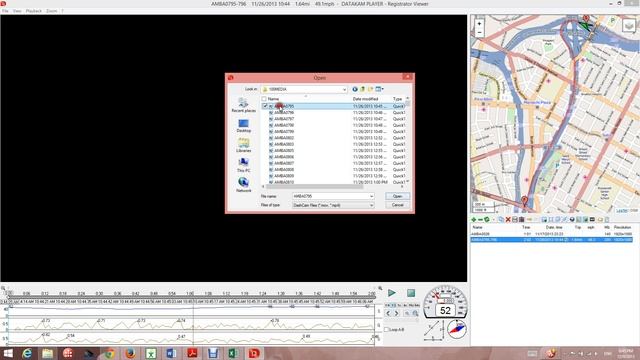Select file AMBA0810 in the list

284,182
